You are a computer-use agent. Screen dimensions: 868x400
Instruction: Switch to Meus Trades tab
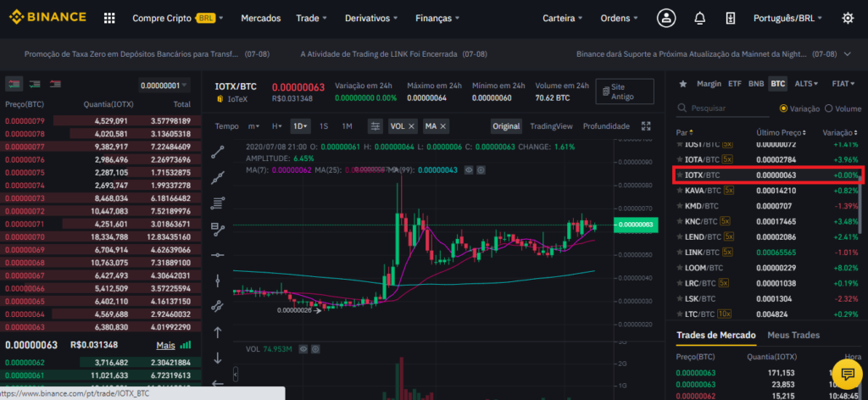[x=793, y=335]
